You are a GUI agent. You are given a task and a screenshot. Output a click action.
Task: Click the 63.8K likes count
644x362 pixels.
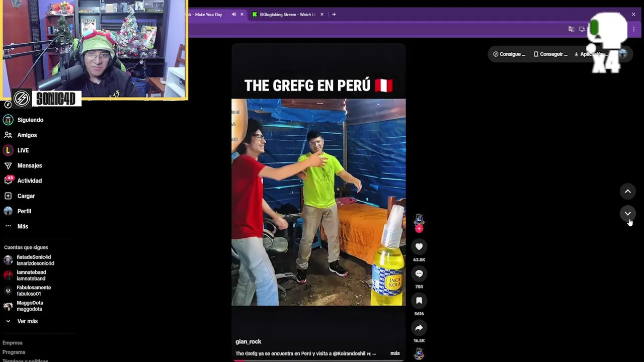tap(419, 259)
